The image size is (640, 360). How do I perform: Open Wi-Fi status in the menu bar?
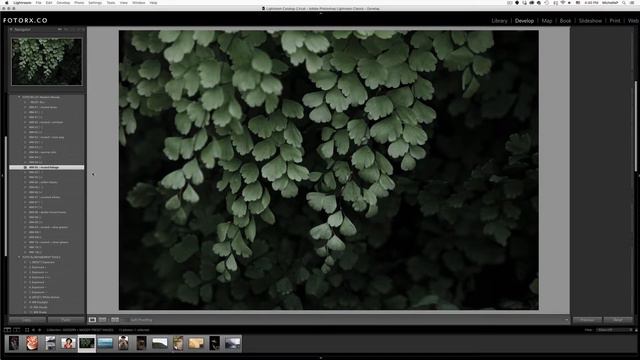(563, 2)
